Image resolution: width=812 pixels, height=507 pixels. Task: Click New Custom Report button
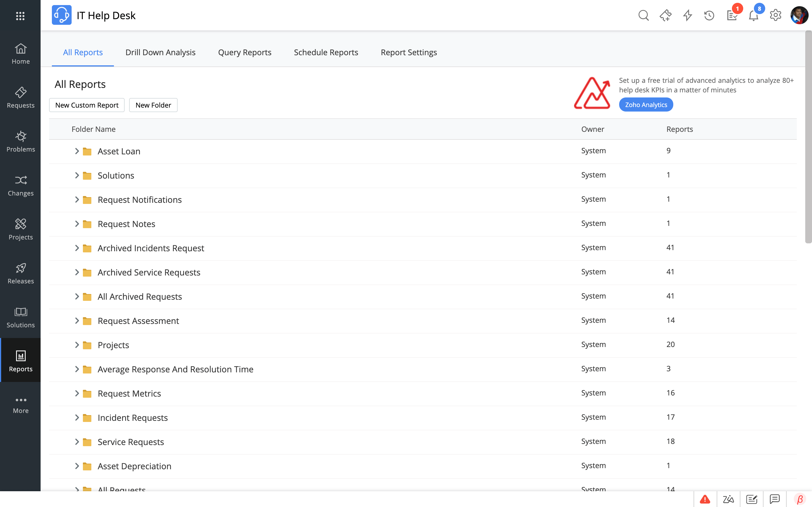coord(87,105)
